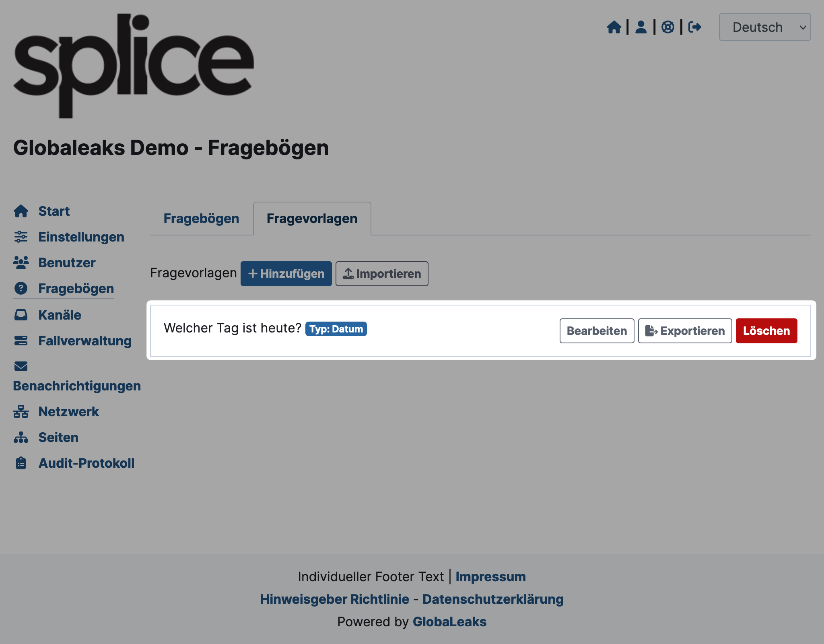Click the Hinzufügen button

point(286,274)
